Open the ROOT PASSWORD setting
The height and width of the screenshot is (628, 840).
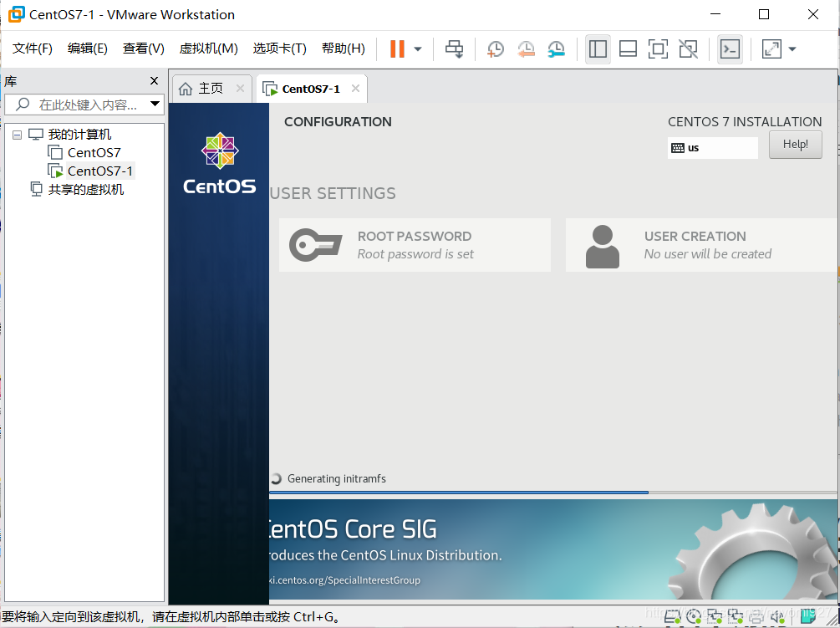click(415, 245)
